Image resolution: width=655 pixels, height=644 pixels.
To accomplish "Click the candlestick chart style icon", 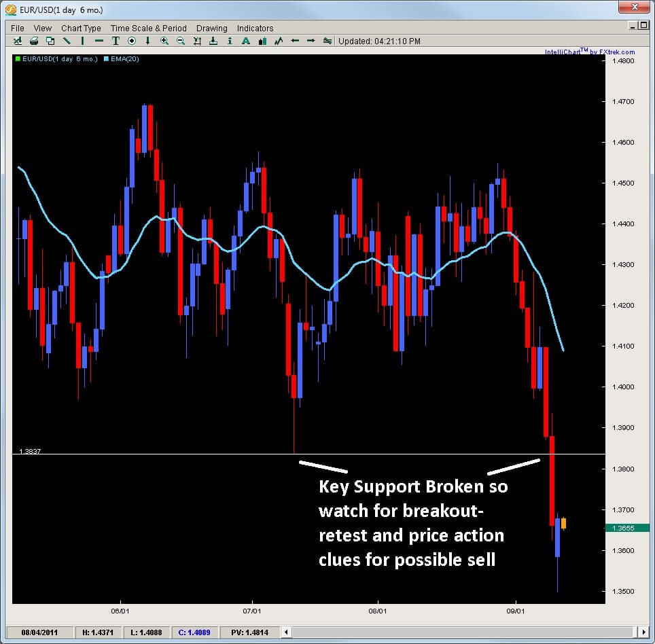I will pos(262,41).
